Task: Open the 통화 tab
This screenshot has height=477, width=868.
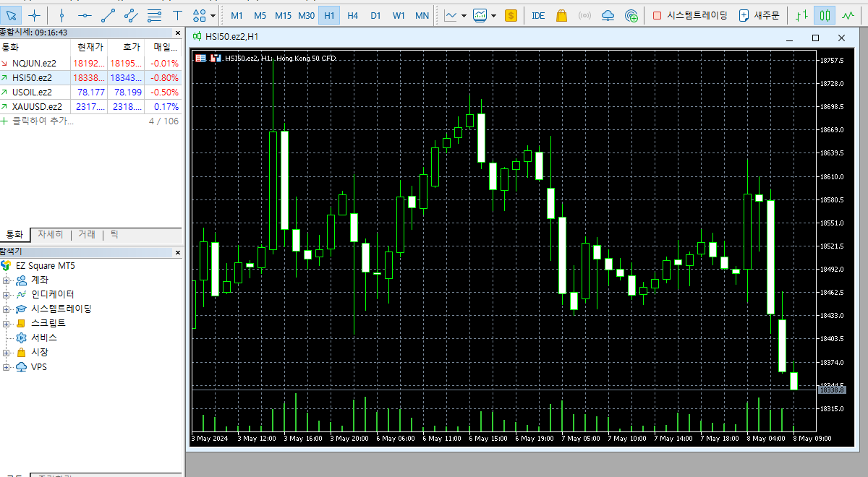Action: tap(14, 235)
